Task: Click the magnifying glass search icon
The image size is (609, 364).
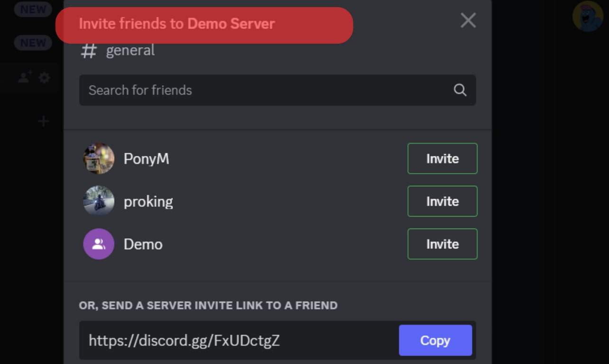Action: click(x=460, y=90)
